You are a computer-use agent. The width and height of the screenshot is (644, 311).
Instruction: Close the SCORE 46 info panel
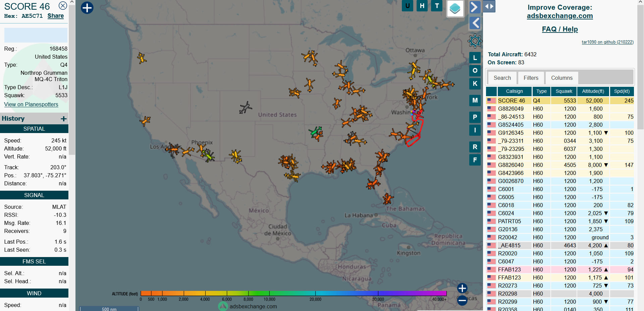point(63,5)
